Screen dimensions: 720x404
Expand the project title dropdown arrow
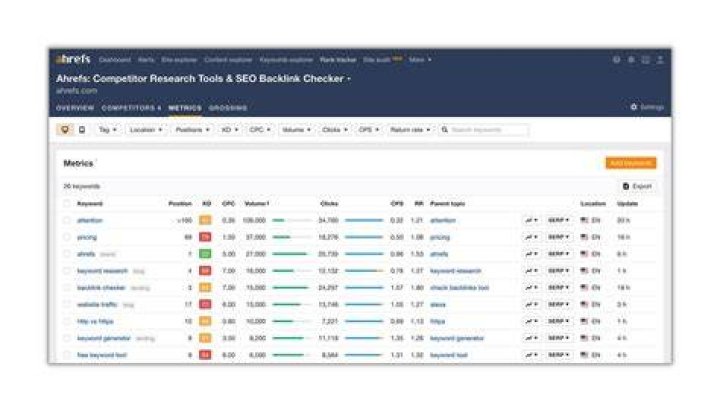coord(349,79)
